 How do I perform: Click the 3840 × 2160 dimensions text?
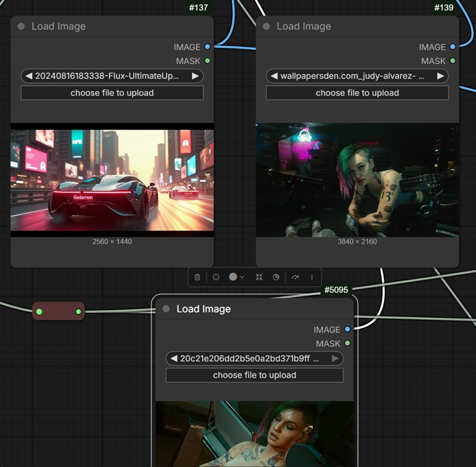click(358, 242)
